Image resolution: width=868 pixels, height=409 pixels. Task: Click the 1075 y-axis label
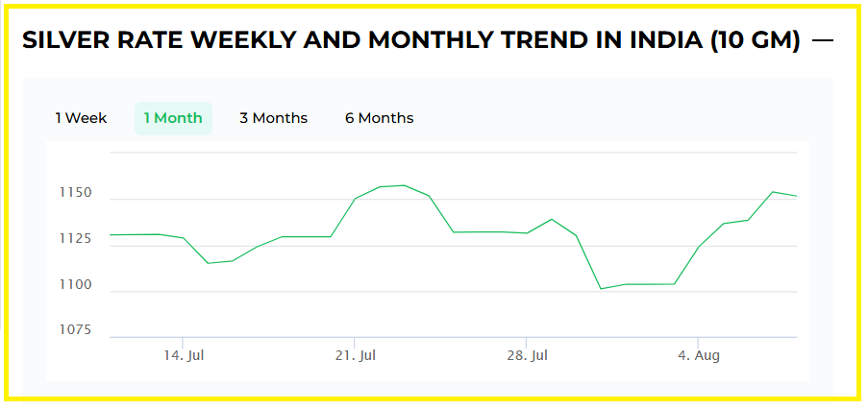[73, 329]
